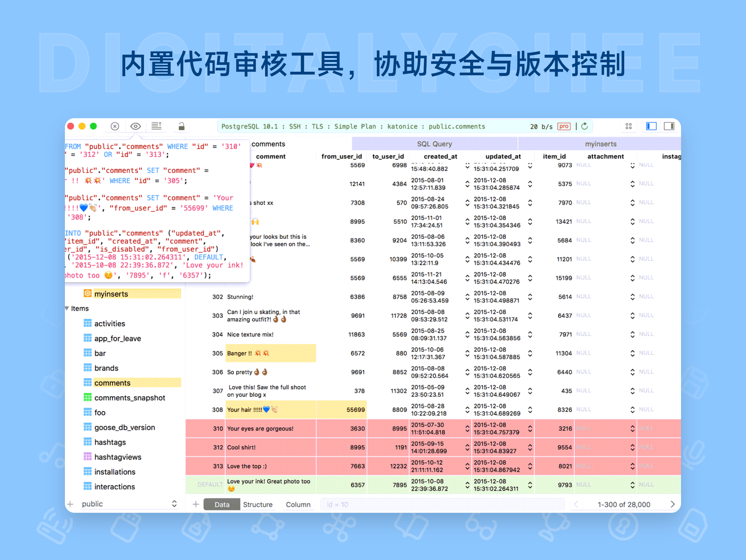The width and height of the screenshot is (746, 560).
Task: Click the cancel query icon in the toolbar
Action: [115, 126]
